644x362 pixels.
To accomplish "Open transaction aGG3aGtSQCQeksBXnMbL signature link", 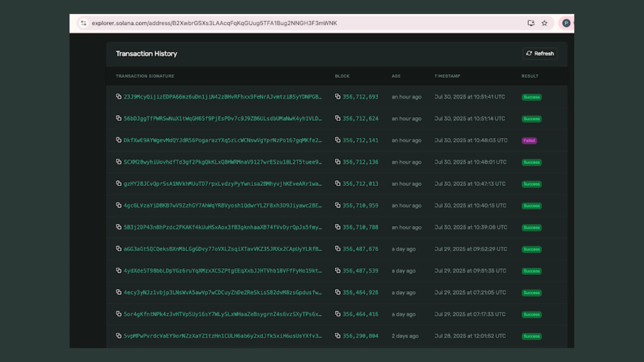I will (223, 249).
